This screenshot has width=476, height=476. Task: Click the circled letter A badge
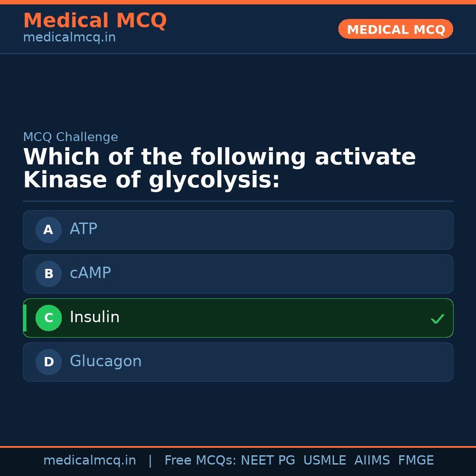tap(48, 230)
